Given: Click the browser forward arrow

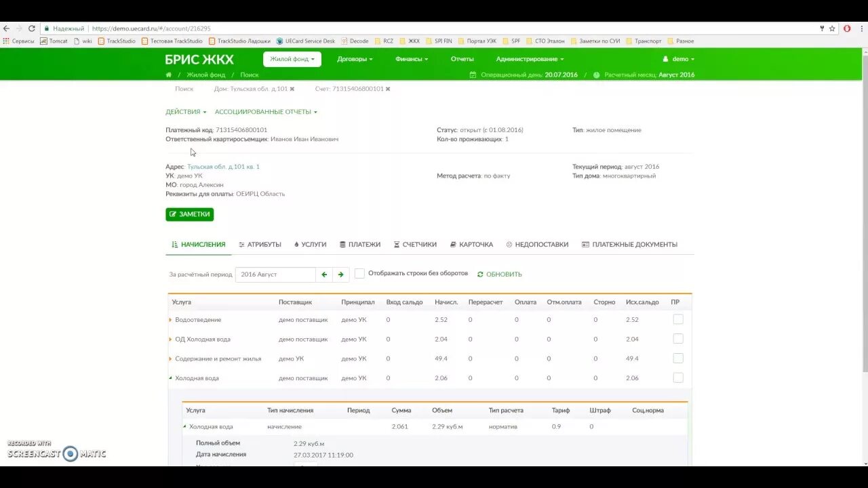Looking at the screenshot, I should point(19,28).
